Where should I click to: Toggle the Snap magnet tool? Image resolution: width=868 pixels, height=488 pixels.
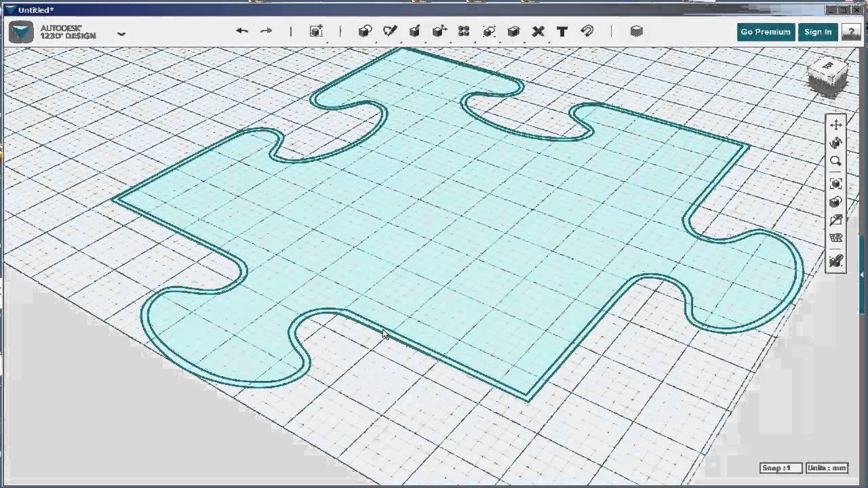point(587,31)
